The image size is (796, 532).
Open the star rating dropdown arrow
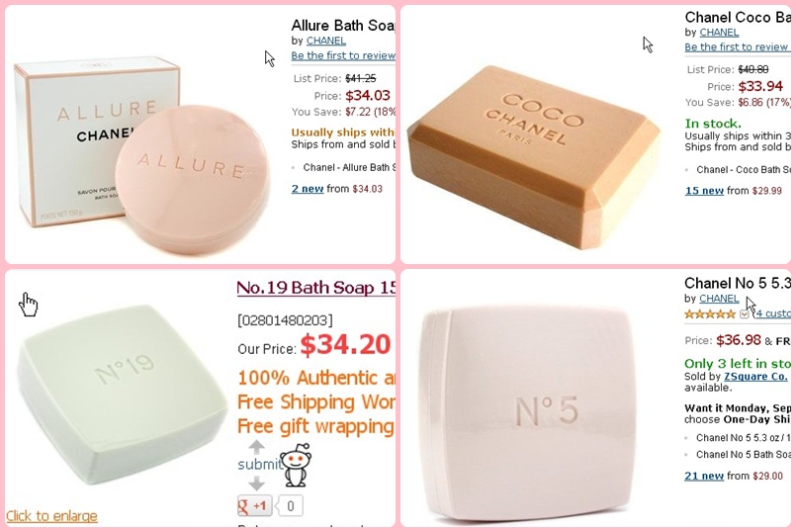(744, 314)
